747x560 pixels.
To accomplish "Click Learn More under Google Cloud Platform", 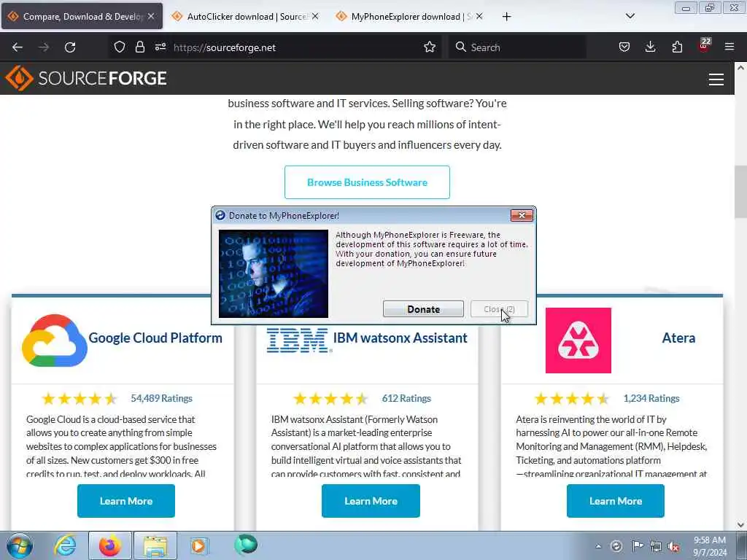I will pyautogui.click(x=126, y=501).
